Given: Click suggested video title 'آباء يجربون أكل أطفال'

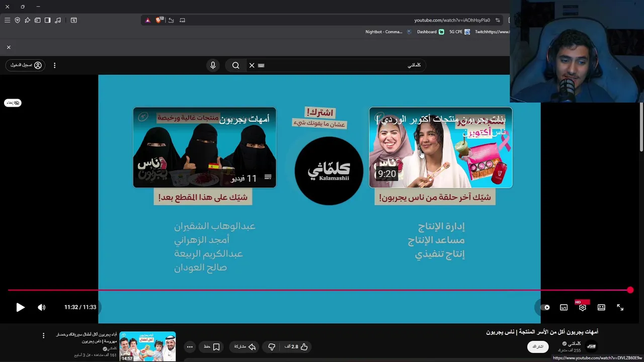Looking at the screenshot, I should [x=87, y=337].
